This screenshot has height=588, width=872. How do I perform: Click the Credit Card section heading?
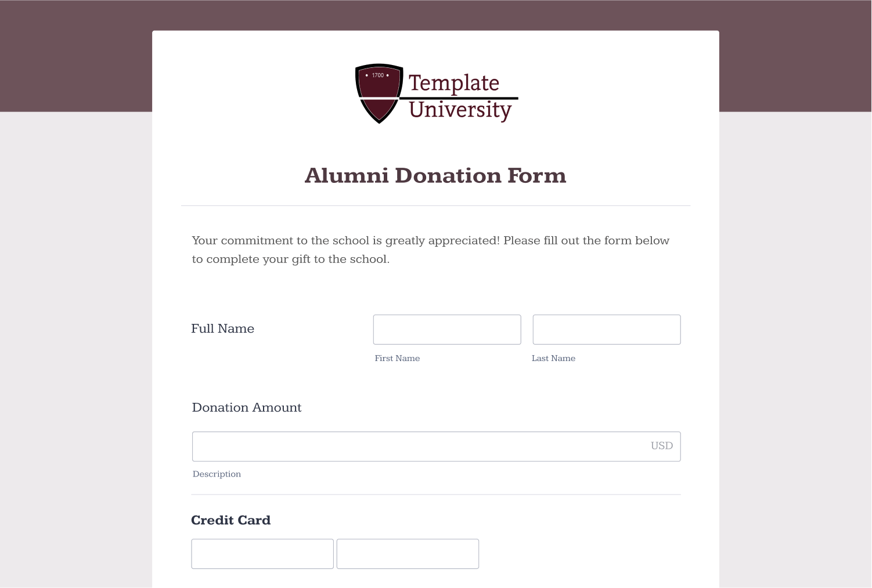tap(231, 520)
